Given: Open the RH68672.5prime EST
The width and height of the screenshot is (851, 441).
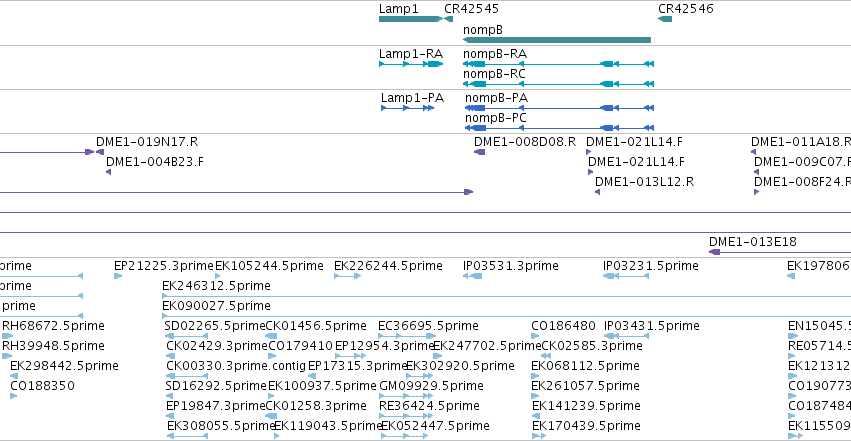Looking at the screenshot, I should [x=7, y=336].
